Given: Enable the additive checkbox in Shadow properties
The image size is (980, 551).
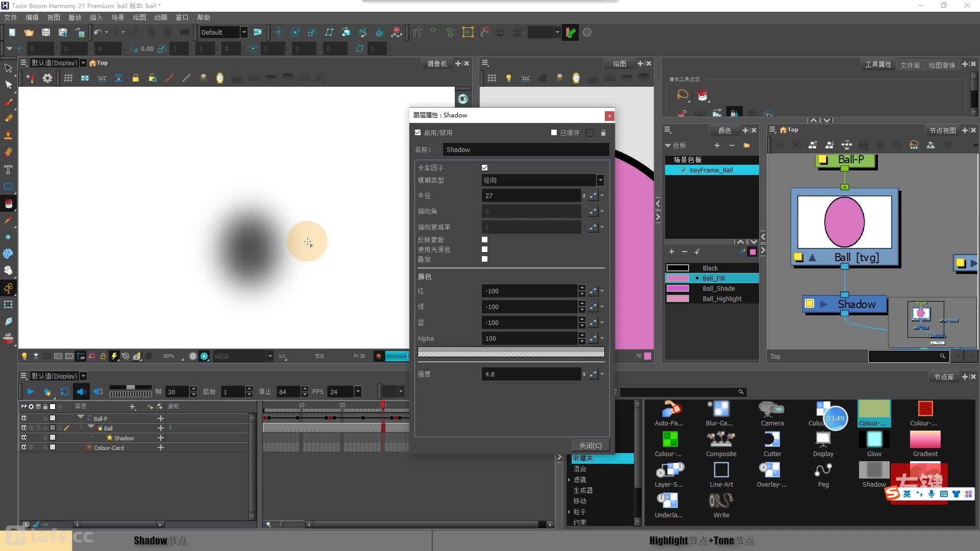Looking at the screenshot, I should [x=484, y=259].
